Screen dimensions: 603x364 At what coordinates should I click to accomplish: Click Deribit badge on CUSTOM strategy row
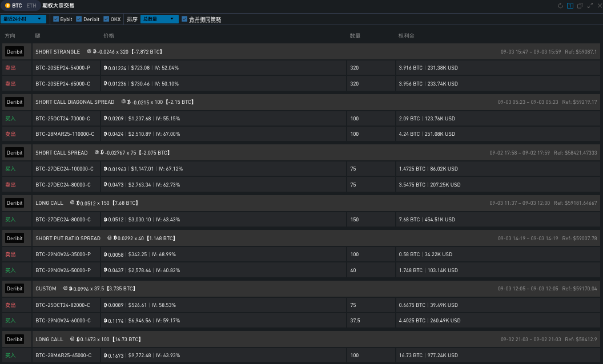[x=15, y=289]
